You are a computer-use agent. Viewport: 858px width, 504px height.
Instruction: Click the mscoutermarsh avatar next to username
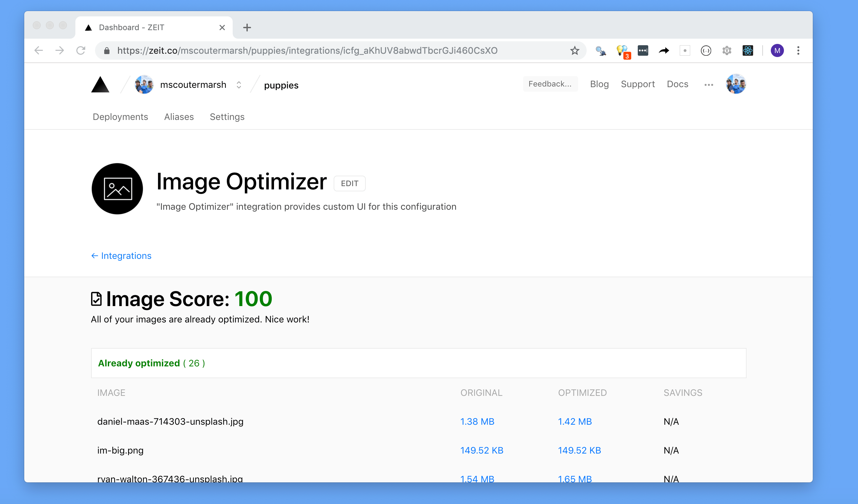(144, 85)
